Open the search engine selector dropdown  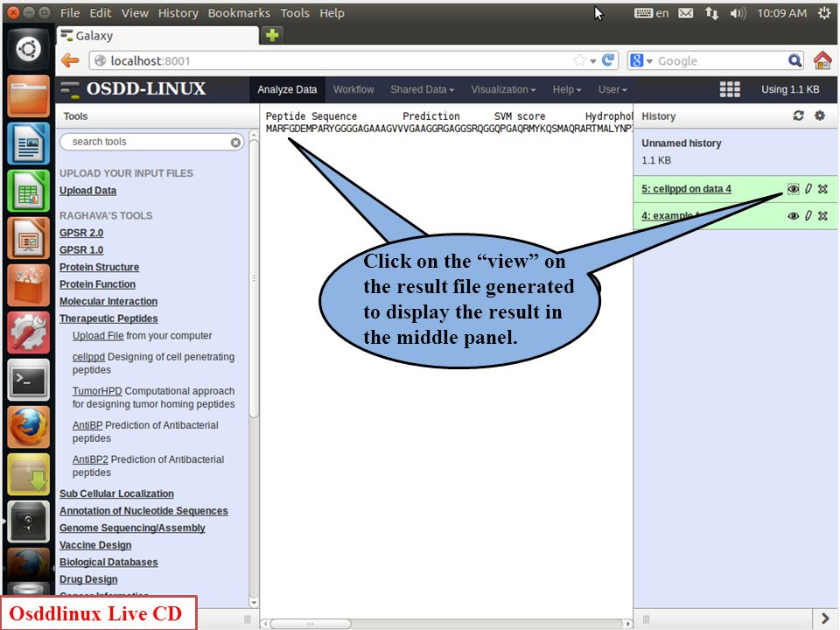click(640, 60)
